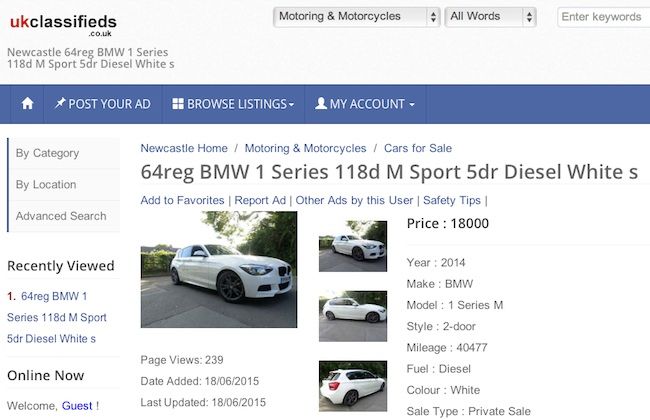650x420 pixels.
Task: Focus the Enter keywords search field
Action: (x=604, y=17)
